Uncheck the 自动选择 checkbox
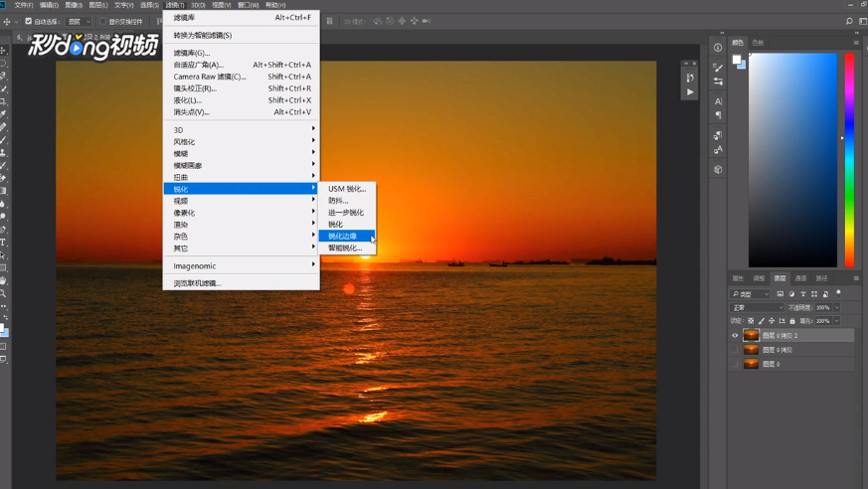Screen dimensions: 868x489 [28, 21]
